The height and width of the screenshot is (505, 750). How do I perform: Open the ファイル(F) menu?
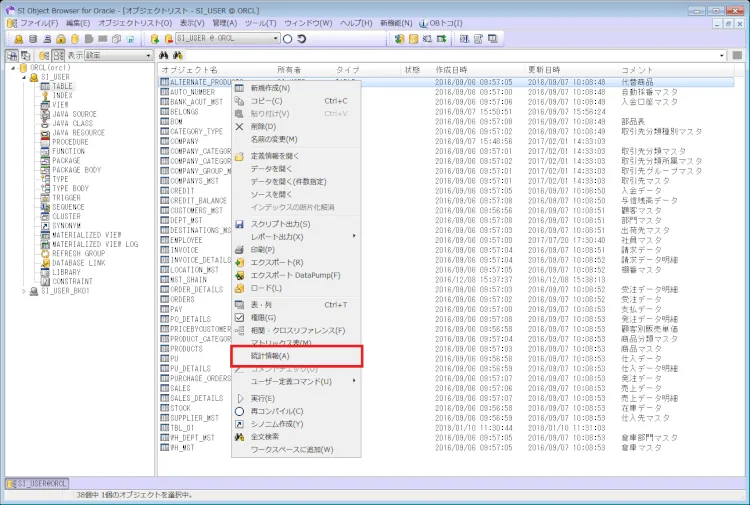tap(39, 23)
